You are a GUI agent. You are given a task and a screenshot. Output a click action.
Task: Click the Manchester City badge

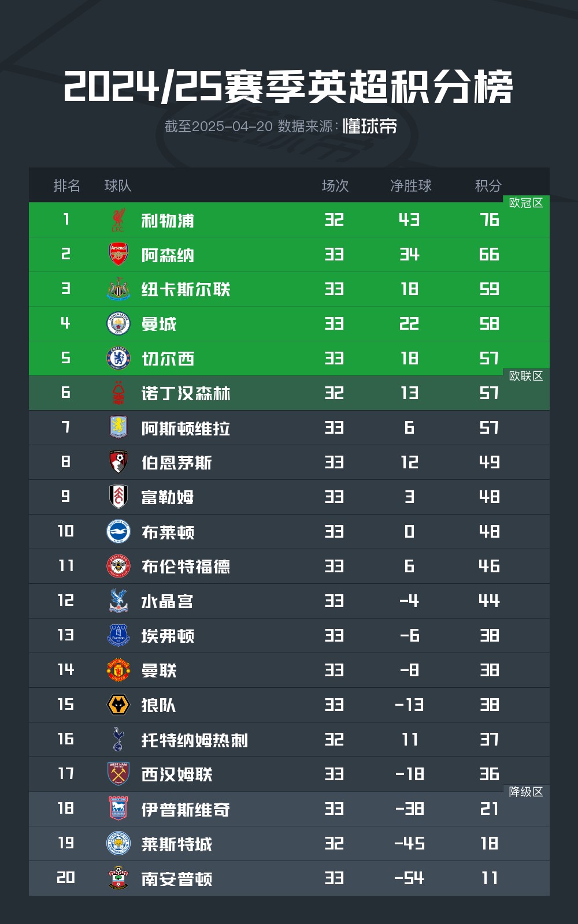pyautogui.click(x=118, y=323)
